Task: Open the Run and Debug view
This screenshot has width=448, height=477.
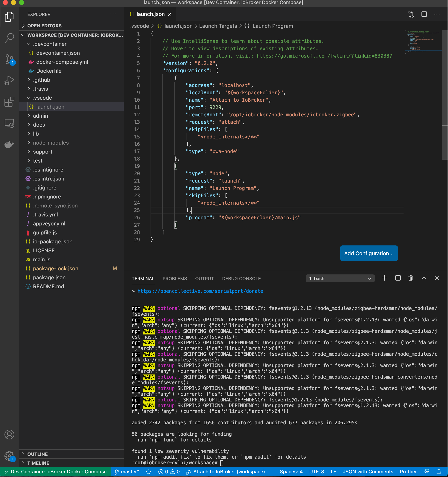Action: click(9, 80)
